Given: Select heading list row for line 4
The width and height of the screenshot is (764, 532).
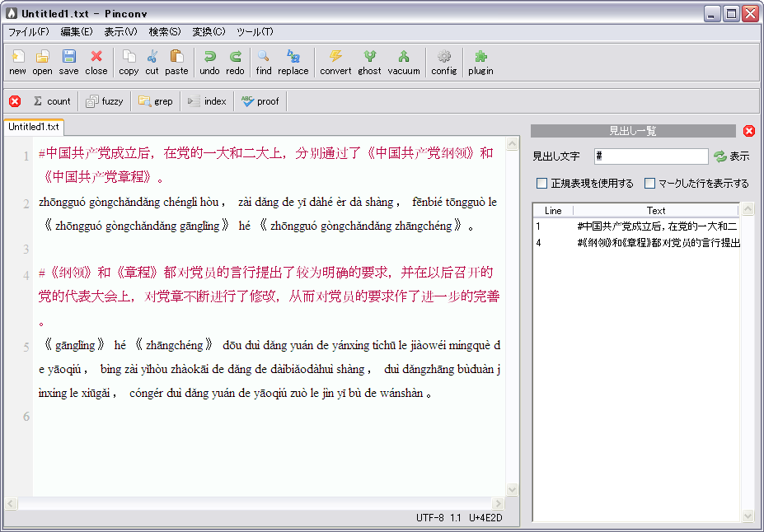Looking at the screenshot, I should point(636,243).
